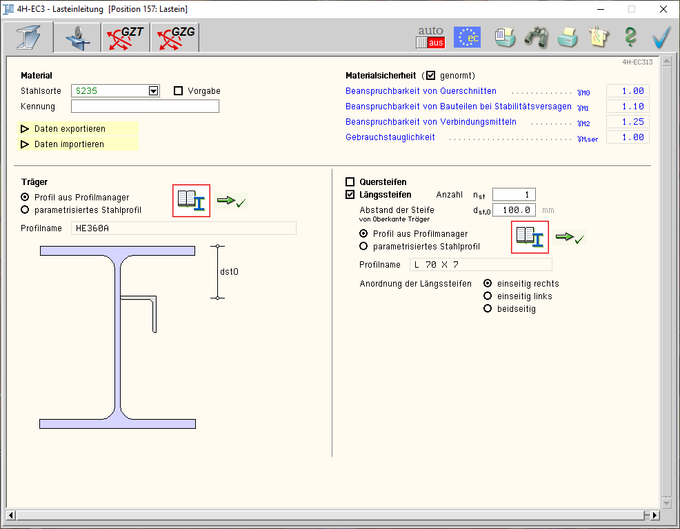Viewport: 680px width, 529px height.
Task: Open profile manager for Träger
Action: 191,201
